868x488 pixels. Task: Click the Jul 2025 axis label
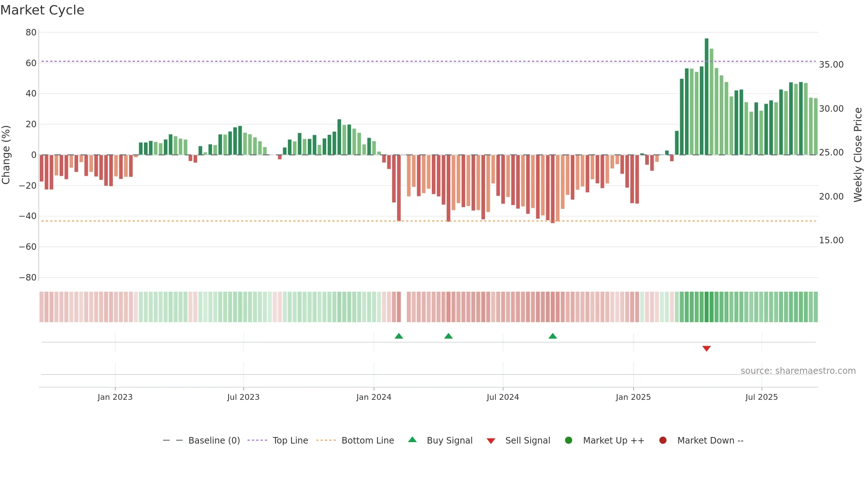pyautogui.click(x=762, y=397)
